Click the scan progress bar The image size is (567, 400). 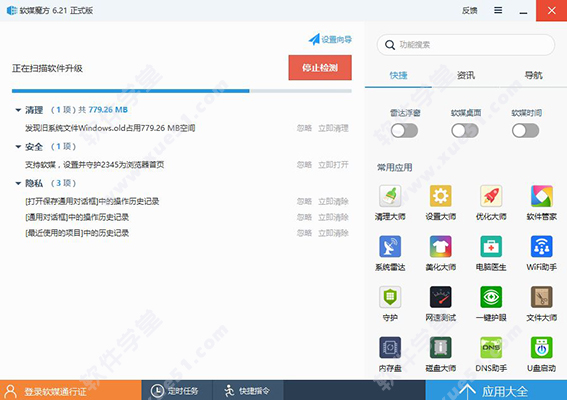(182, 91)
